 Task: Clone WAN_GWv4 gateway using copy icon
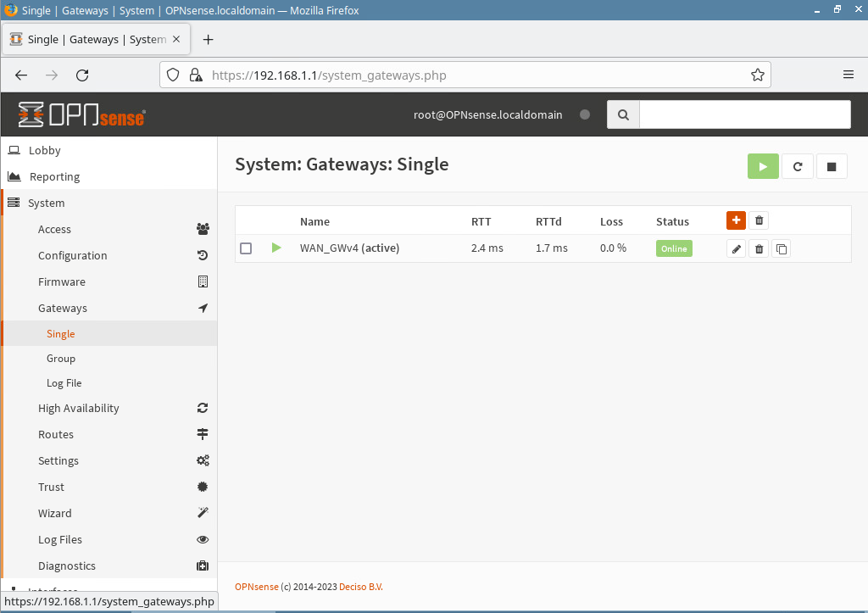coord(781,249)
